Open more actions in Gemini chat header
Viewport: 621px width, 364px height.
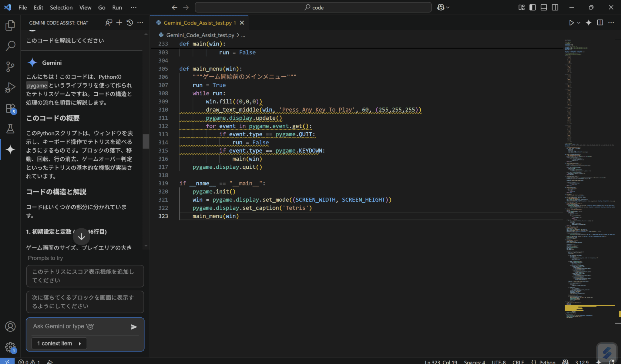click(x=140, y=22)
